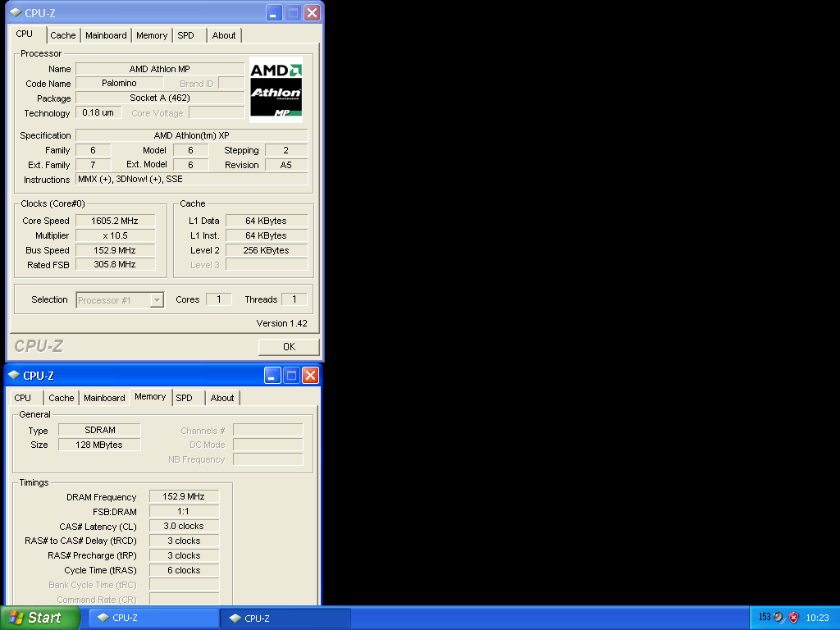
Task: Click the DRAM Frequency value 152.9 MHz
Action: click(x=184, y=496)
